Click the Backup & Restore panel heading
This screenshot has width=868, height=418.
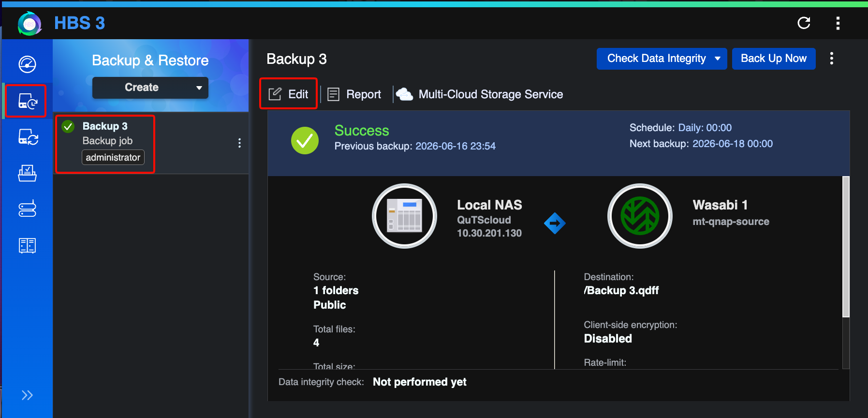(150, 60)
